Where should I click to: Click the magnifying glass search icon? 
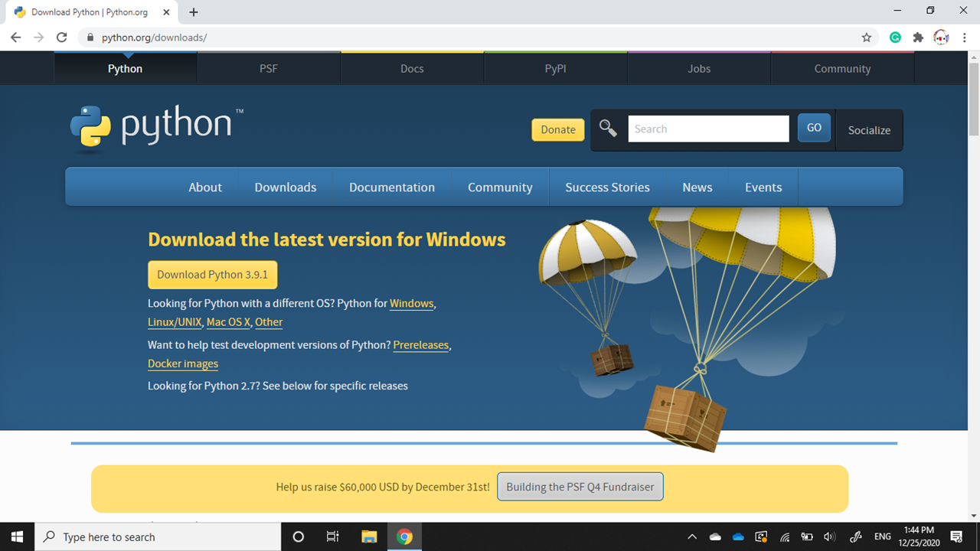click(x=608, y=129)
